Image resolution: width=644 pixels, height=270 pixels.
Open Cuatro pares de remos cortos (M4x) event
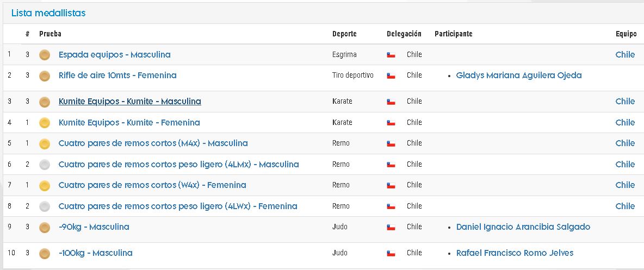[153, 143]
